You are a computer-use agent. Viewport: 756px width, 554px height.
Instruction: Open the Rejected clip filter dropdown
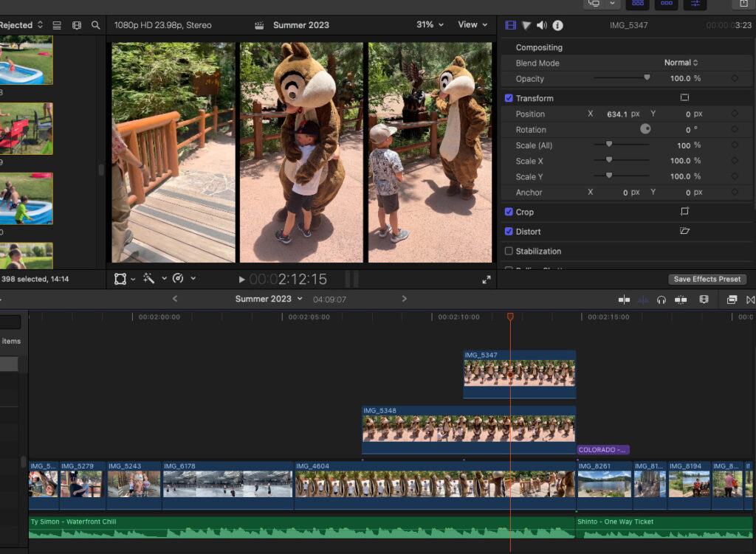[x=21, y=25]
